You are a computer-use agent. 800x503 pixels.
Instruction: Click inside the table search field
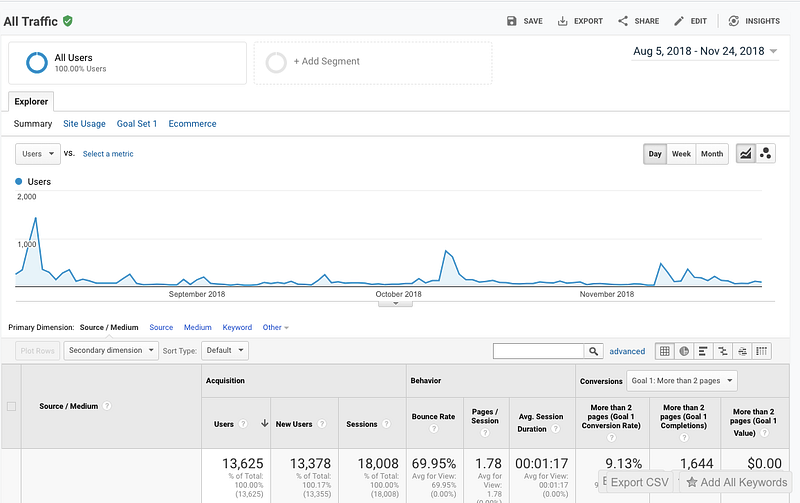tap(538, 351)
